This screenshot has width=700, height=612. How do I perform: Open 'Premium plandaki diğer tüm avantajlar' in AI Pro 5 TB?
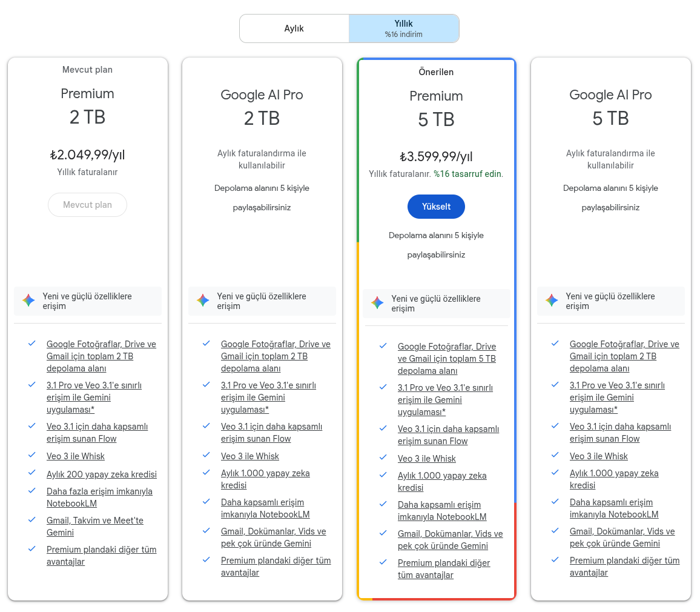[624, 566]
